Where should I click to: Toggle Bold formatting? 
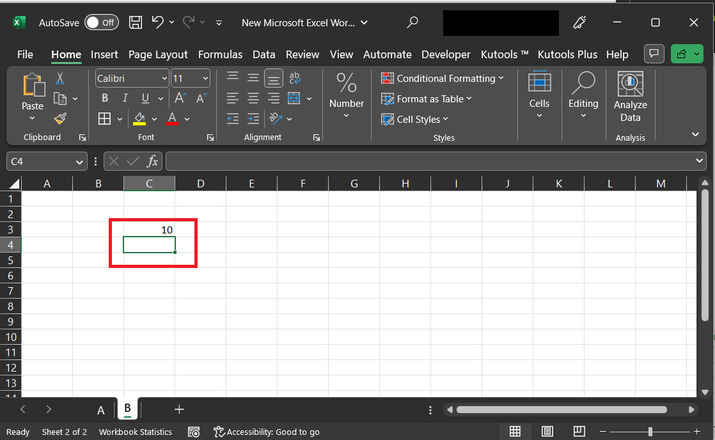(x=104, y=98)
